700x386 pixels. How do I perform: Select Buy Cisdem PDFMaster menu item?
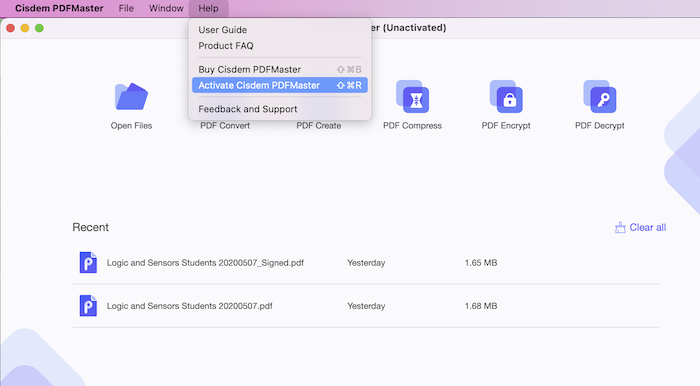coord(280,69)
